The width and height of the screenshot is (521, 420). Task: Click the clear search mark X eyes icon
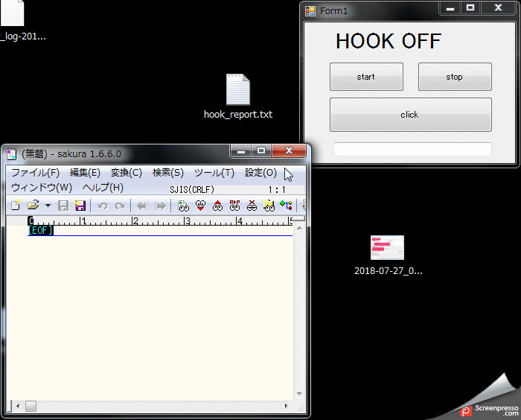tap(252, 206)
